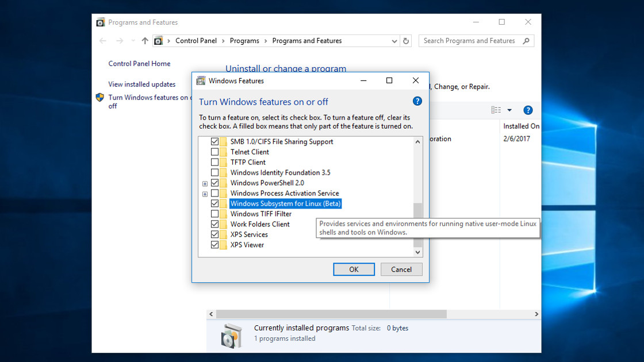Enable the Telnet Client checkbox
This screenshot has height=362, width=644.
click(215, 152)
